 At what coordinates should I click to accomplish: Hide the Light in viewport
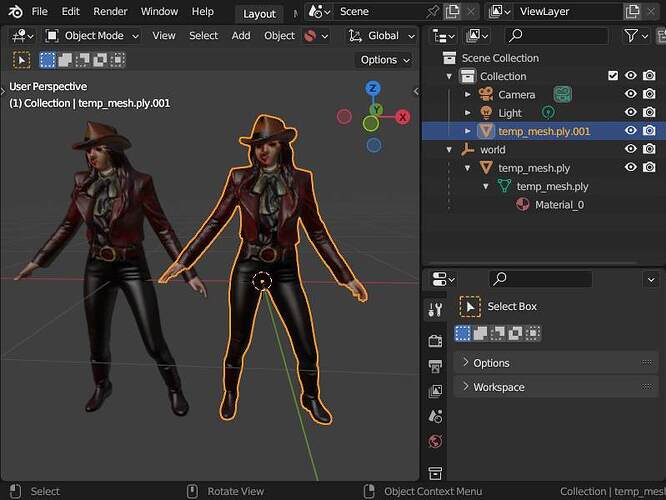coord(631,112)
